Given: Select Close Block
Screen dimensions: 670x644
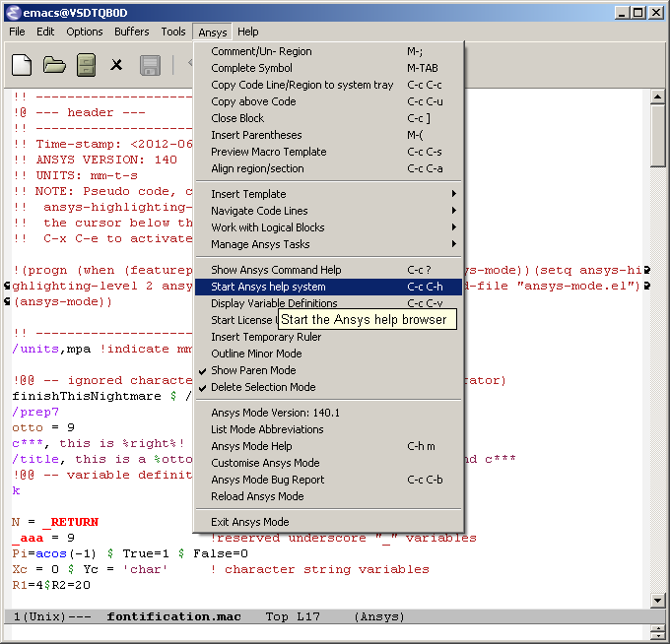Looking at the screenshot, I should tap(328, 118).
